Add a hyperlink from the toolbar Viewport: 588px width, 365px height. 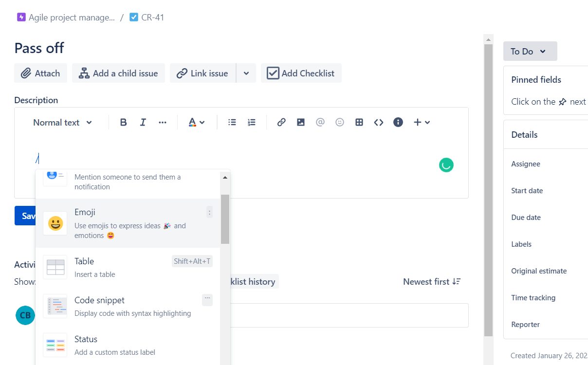(281, 123)
